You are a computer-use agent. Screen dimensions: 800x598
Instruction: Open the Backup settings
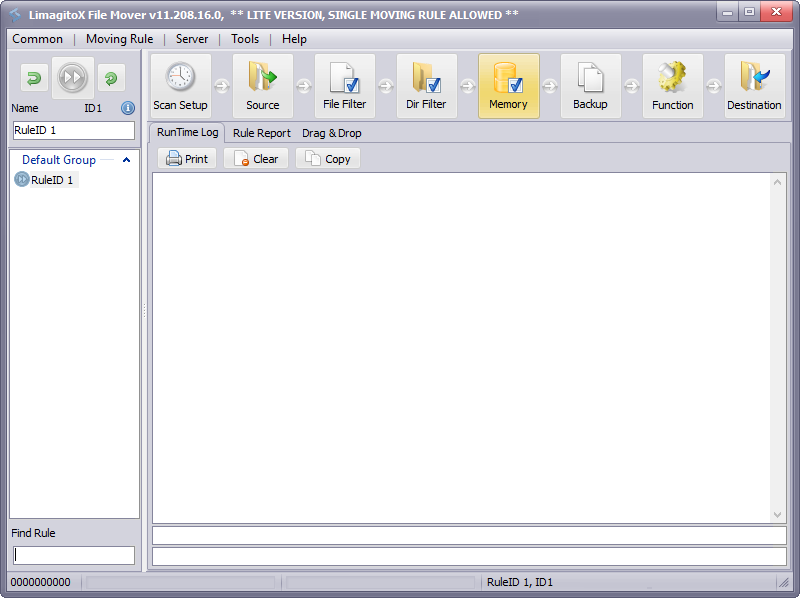click(591, 86)
